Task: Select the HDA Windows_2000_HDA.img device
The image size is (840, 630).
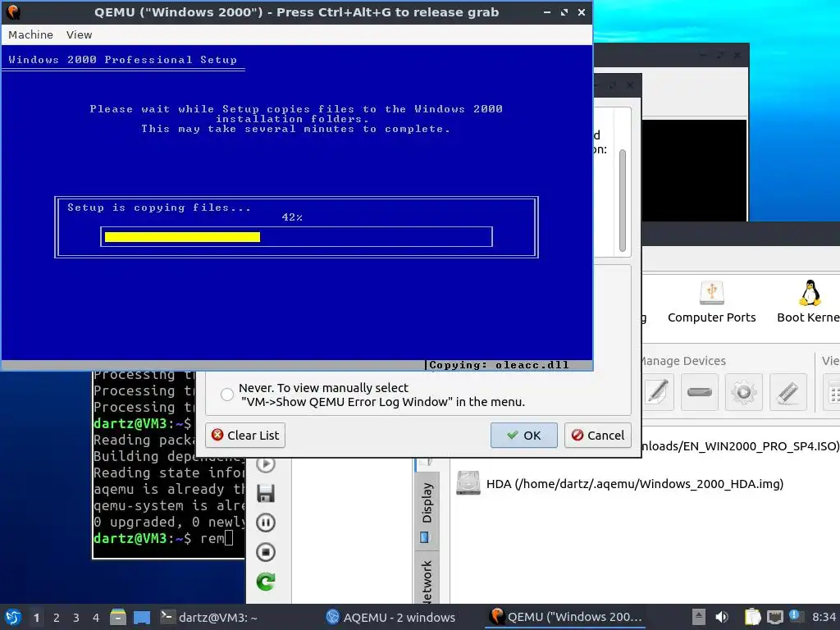Action: point(619,484)
